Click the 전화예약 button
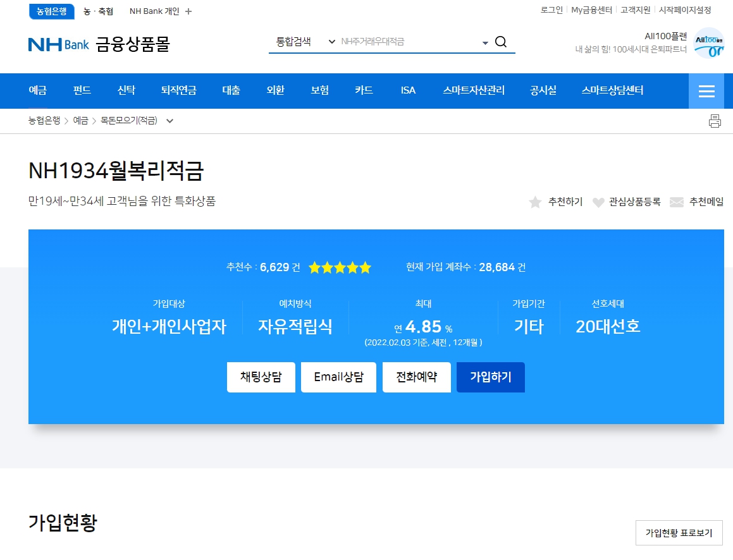Viewport: 733px width, 560px height. pyautogui.click(x=417, y=377)
